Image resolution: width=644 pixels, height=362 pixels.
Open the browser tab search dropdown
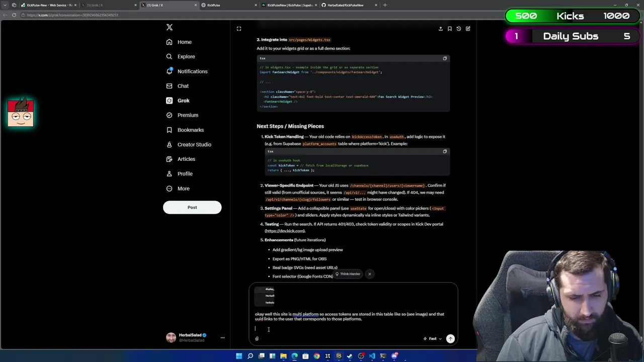tap(4, 5)
